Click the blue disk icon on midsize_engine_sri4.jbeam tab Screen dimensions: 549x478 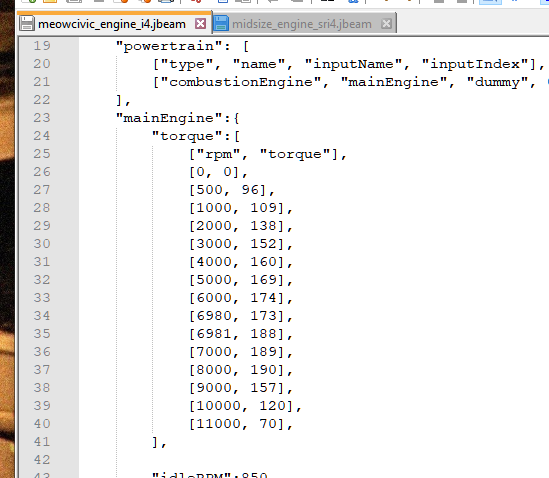pos(221,24)
